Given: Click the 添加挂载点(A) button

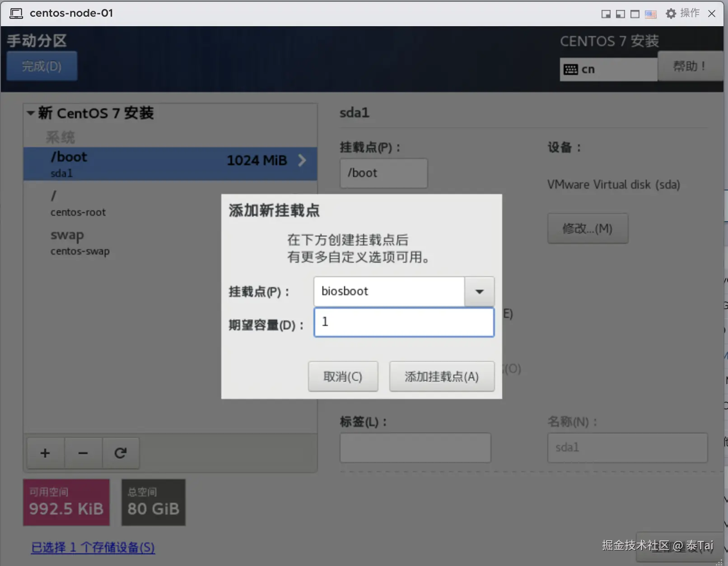Looking at the screenshot, I should pos(442,376).
